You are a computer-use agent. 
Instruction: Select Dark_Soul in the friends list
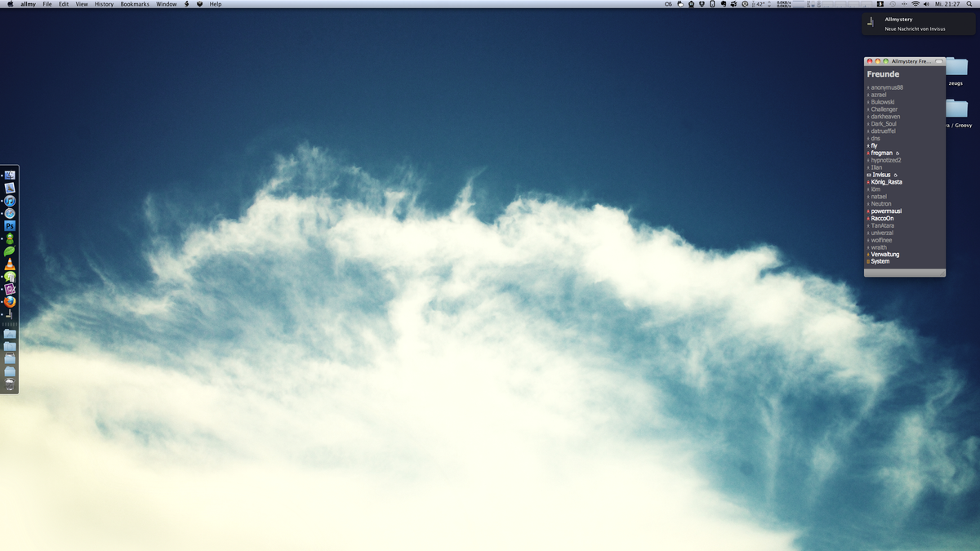[884, 124]
